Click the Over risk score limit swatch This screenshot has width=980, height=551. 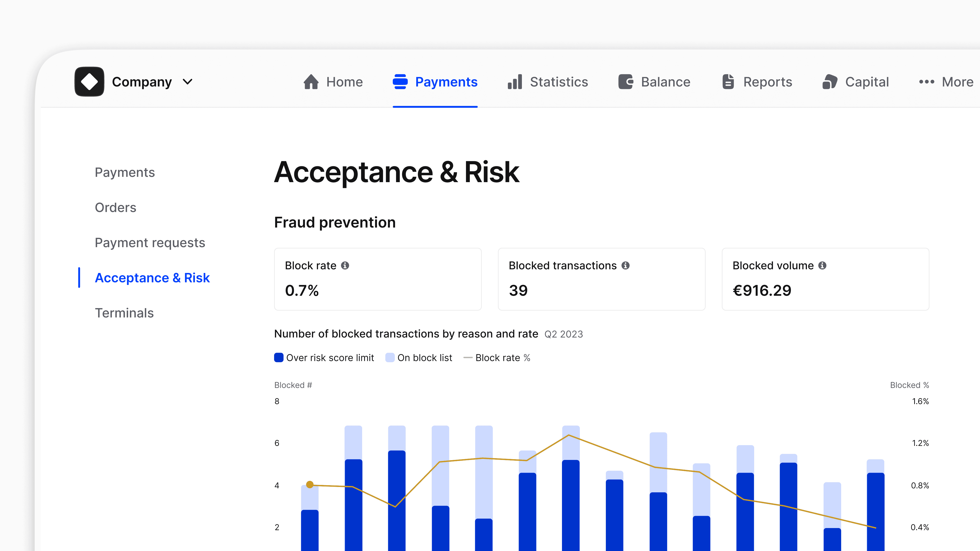tap(279, 358)
